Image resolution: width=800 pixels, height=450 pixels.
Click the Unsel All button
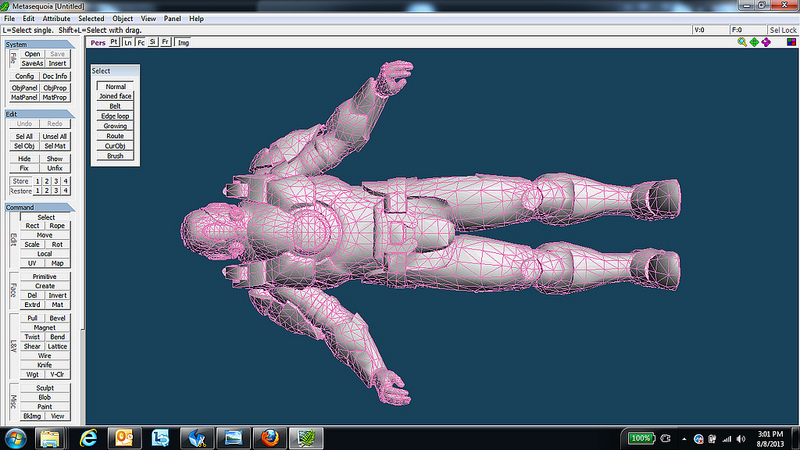tap(55, 136)
